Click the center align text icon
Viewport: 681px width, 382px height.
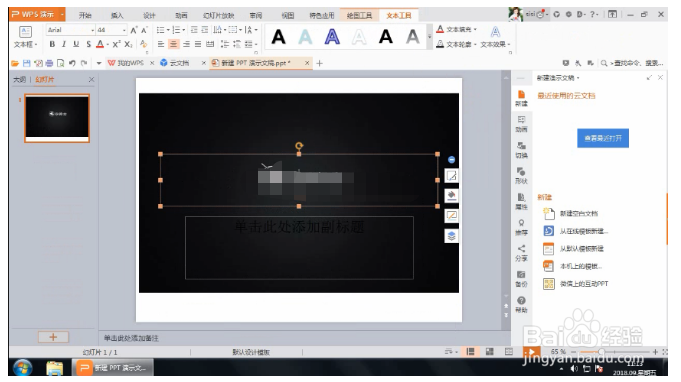[173, 44]
